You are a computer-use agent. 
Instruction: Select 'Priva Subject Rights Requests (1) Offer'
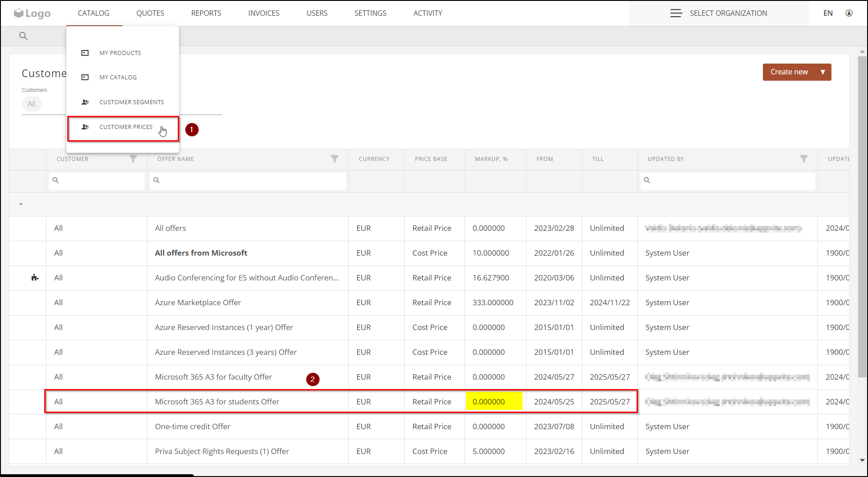(222, 451)
